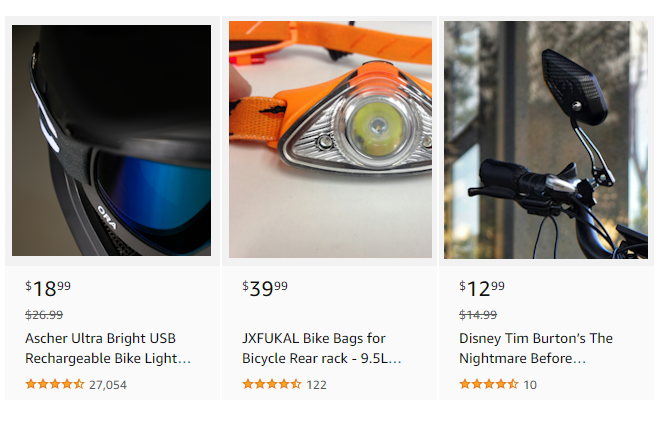
Task: Open the Ascher Ultra Bright USB Rechargeable title
Action: coord(108,348)
